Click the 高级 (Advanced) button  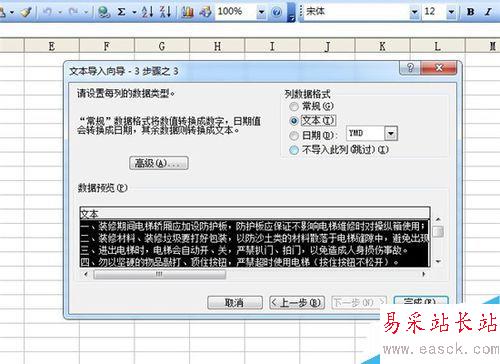pyautogui.click(x=159, y=163)
